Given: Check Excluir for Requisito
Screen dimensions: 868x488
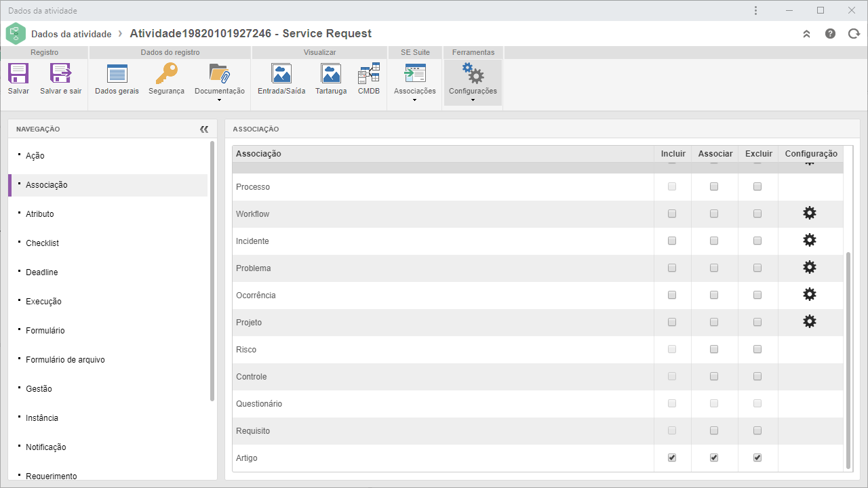Looking at the screenshot, I should [x=757, y=430].
